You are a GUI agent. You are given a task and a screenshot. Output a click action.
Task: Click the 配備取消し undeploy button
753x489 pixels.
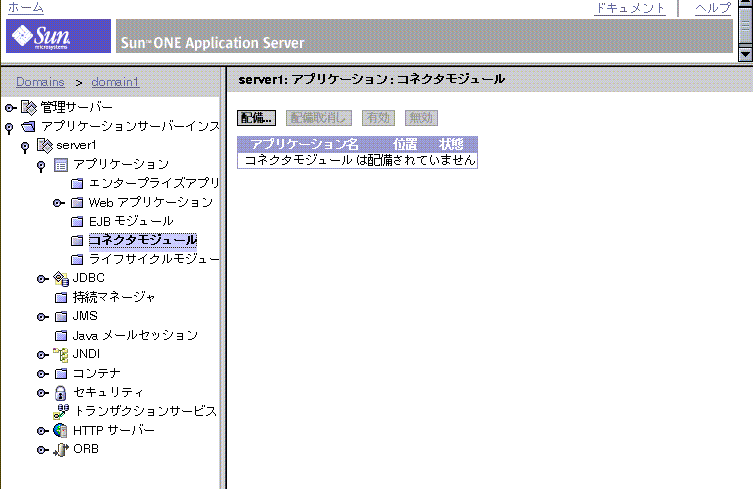click(x=319, y=118)
